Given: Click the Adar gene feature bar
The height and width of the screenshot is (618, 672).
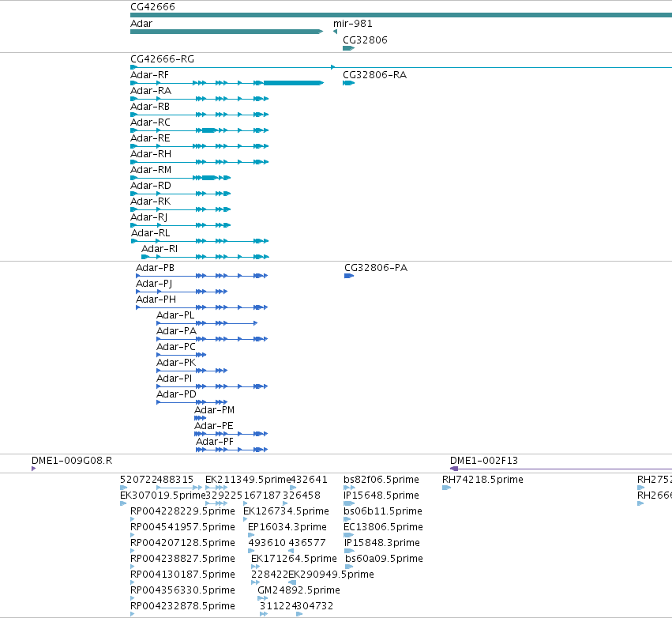Looking at the screenshot, I should 227,32.
